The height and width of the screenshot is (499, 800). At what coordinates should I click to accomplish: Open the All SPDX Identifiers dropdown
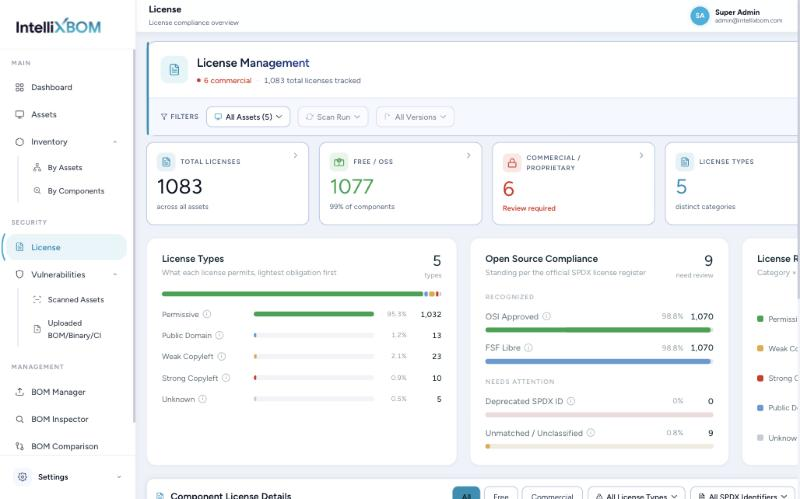pos(744,494)
